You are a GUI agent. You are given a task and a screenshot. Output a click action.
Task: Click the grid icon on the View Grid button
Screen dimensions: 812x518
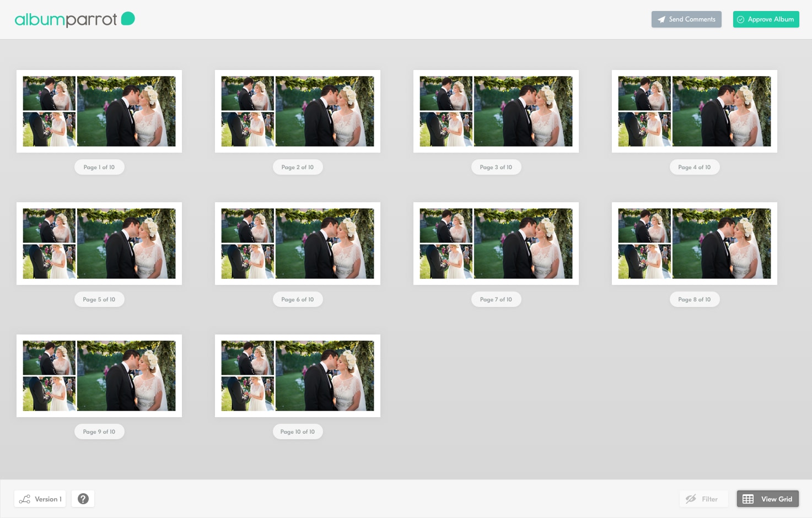(x=748, y=498)
